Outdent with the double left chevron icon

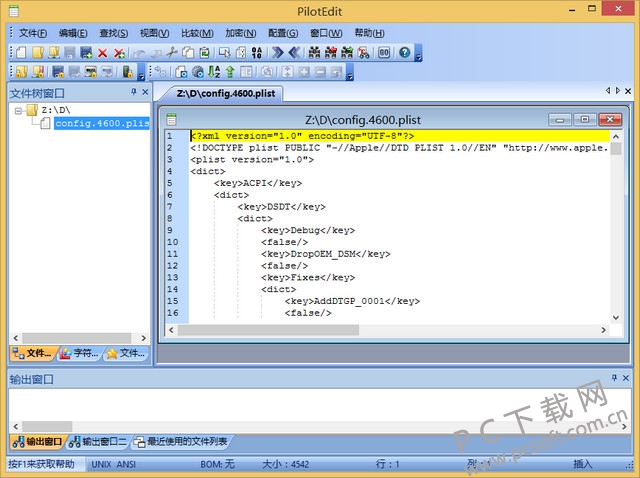294,53
